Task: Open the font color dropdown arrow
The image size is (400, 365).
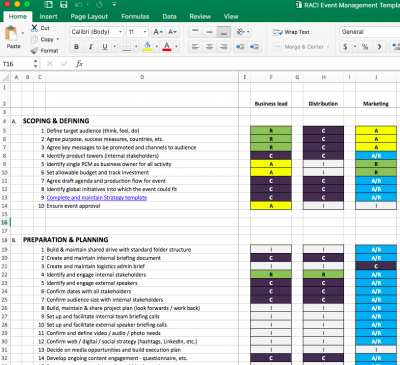Action: click(176, 47)
